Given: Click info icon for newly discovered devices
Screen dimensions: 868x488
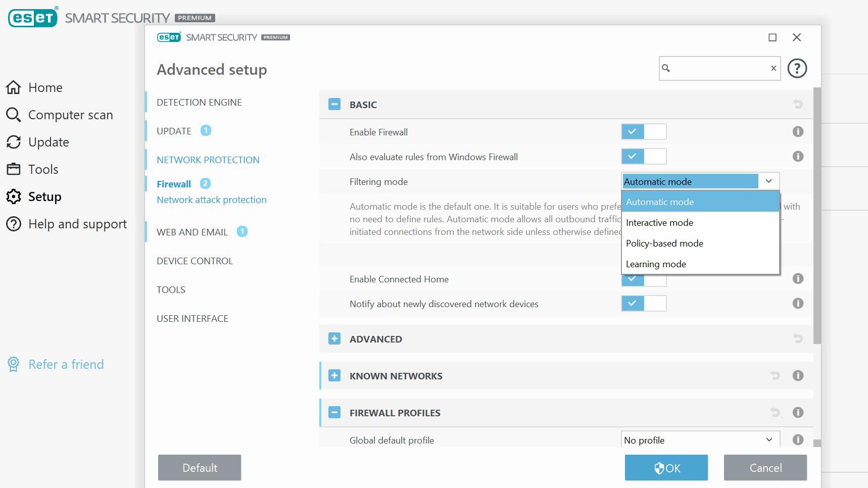Looking at the screenshot, I should point(798,304).
